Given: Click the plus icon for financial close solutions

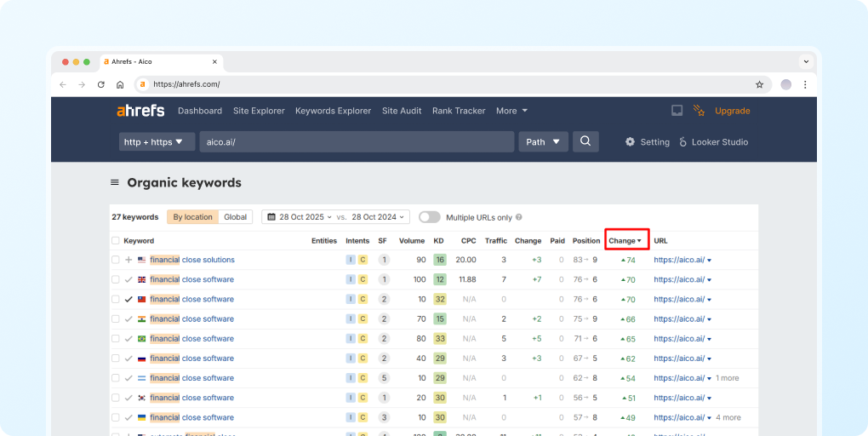Looking at the screenshot, I should tap(128, 260).
